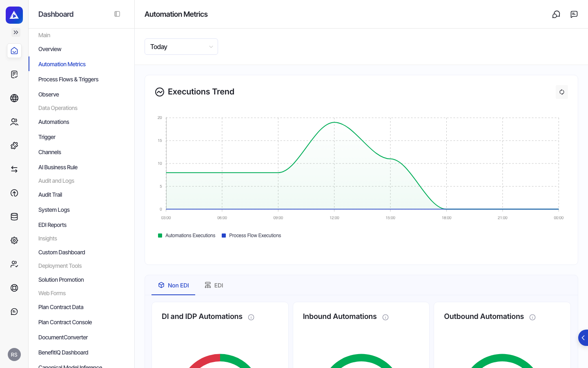588x368 pixels.
Task: Open BenefitIQ Dashboard
Action: [63, 352]
